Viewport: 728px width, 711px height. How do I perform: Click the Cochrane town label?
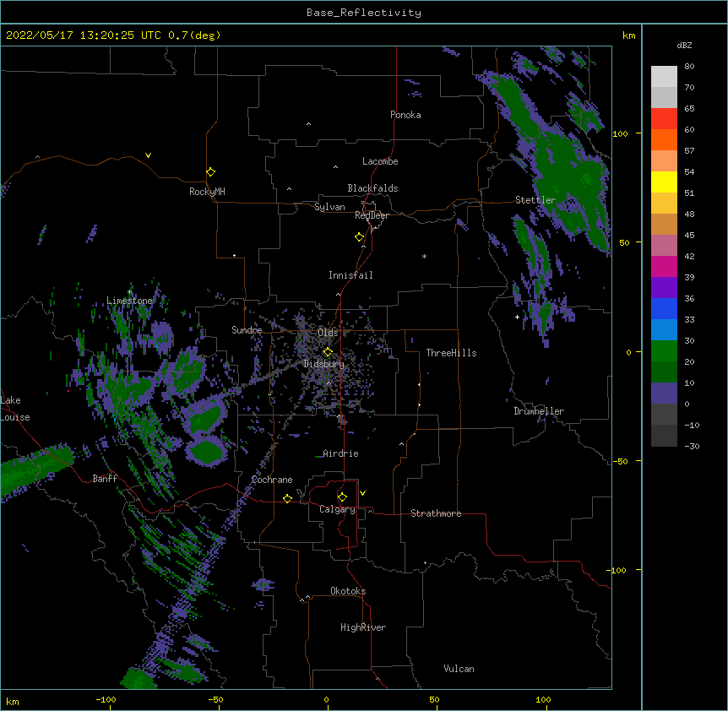tap(272, 480)
